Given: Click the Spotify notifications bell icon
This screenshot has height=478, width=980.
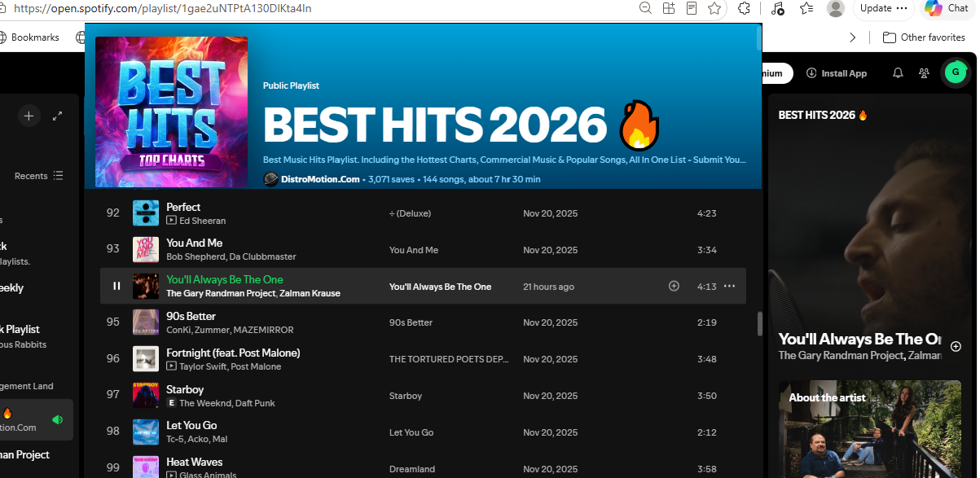Looking at the screenshot, I should pos(898,72).
